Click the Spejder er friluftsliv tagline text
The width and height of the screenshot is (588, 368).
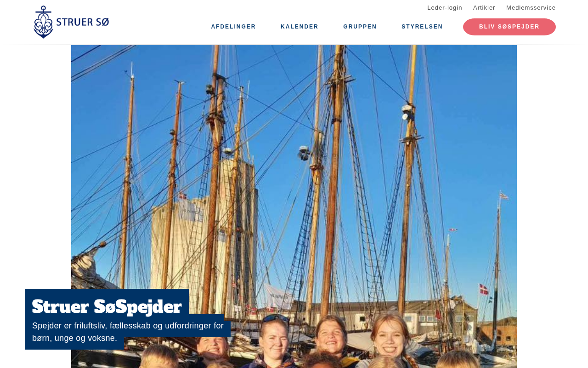128,332
